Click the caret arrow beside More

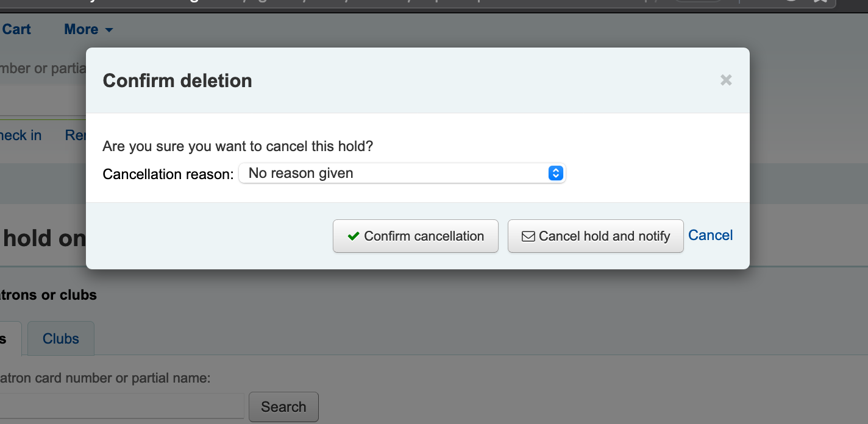(x=109, y=30)
